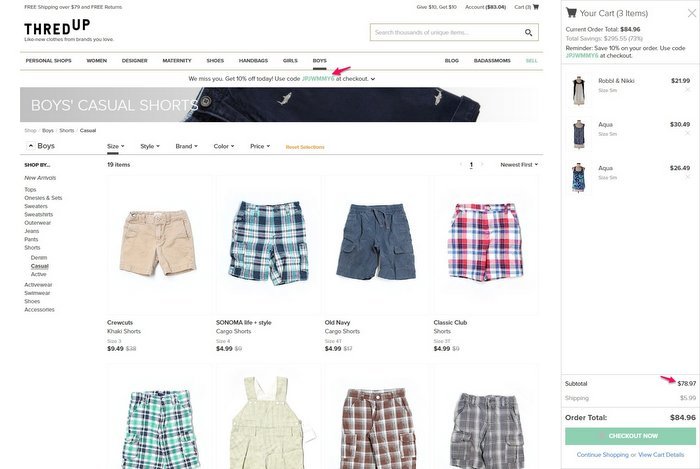Click Give $10, Get $10 link

(437, 7)
